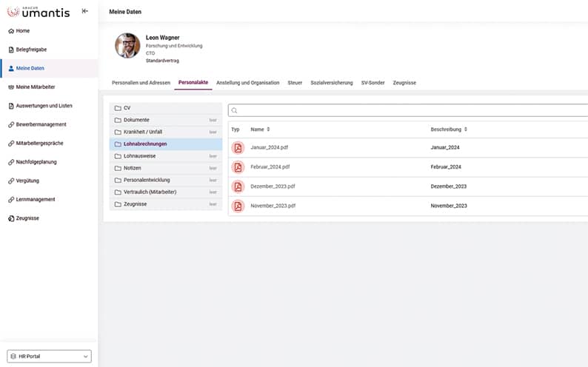Click the Home icon in sidebar
The width and height of the screenshot is (588, 367).
pos(10,31)
